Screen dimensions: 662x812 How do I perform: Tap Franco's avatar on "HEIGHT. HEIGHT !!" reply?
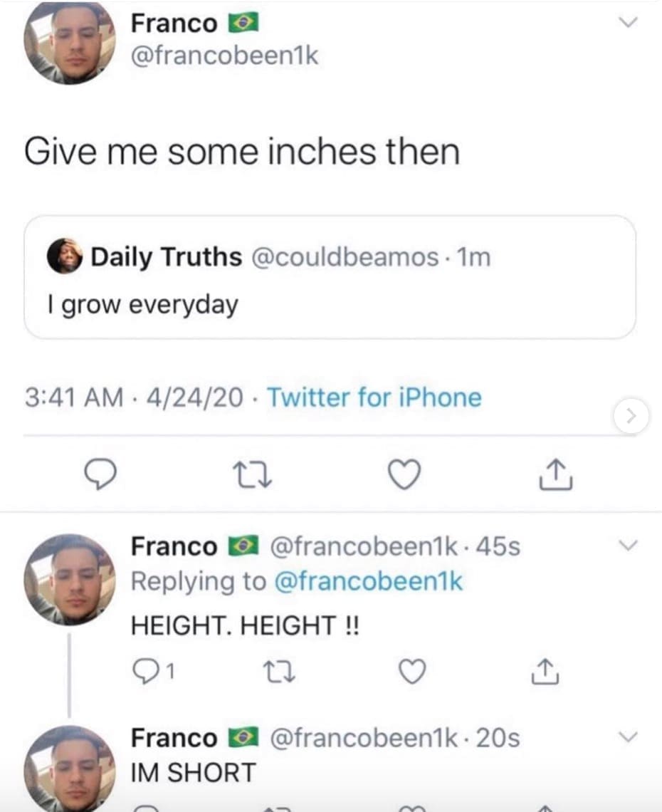coord(69,578)
